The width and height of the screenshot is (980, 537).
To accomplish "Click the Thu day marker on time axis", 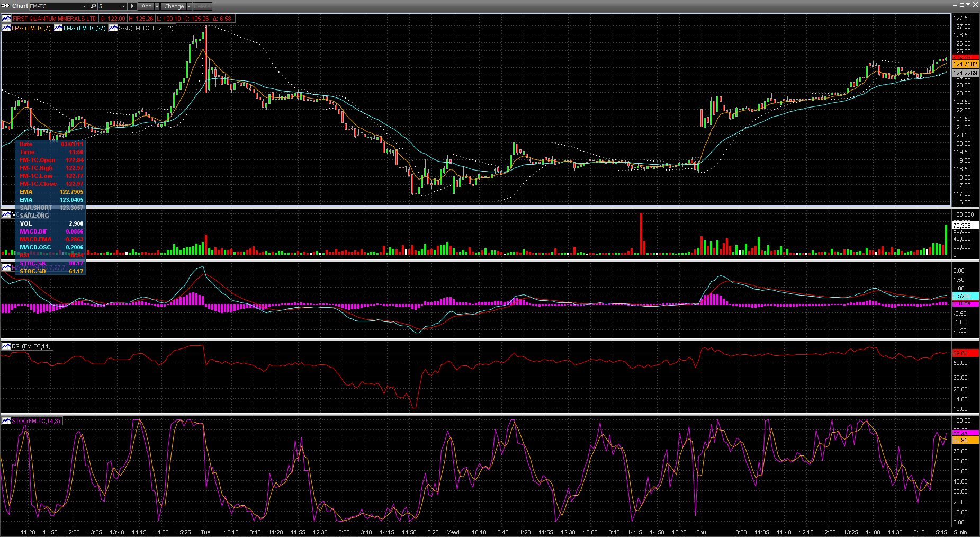I will tap(701, 532).
